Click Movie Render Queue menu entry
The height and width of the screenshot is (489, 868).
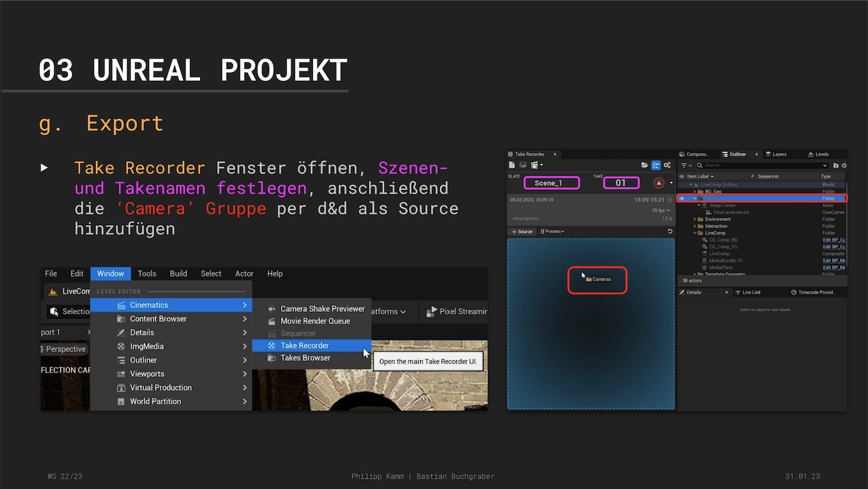coord(315,321)
